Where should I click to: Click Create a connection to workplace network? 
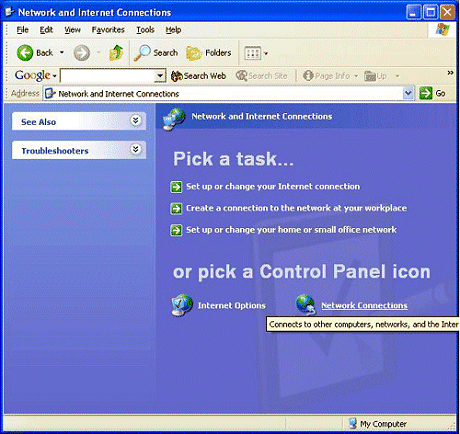(x=296, y=208)
